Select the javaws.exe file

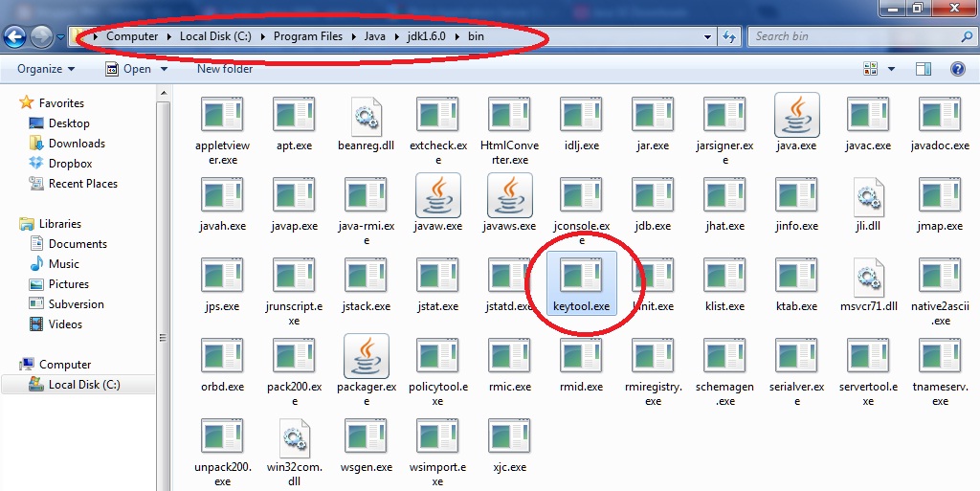[x=509, y=204]
